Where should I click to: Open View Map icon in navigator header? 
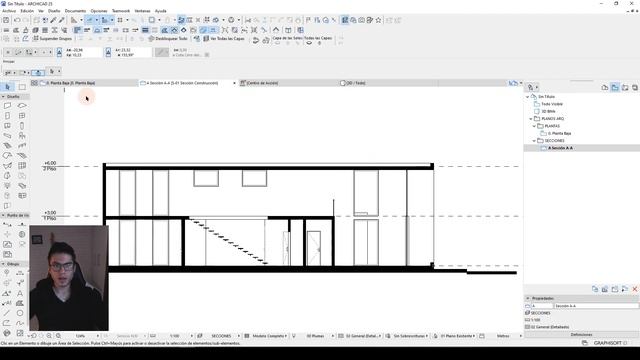615,87
